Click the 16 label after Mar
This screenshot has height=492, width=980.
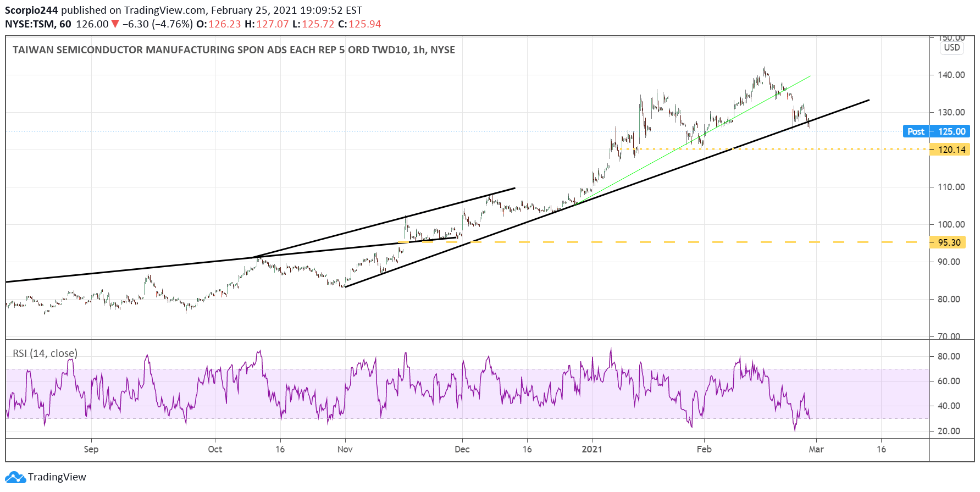tap(882, 449)
